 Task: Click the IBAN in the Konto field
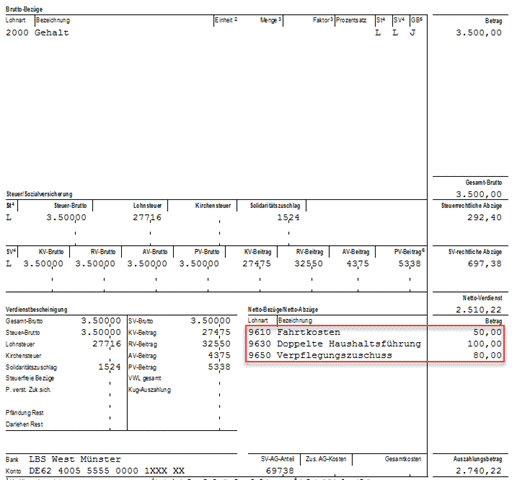click(x=107, y=471)
